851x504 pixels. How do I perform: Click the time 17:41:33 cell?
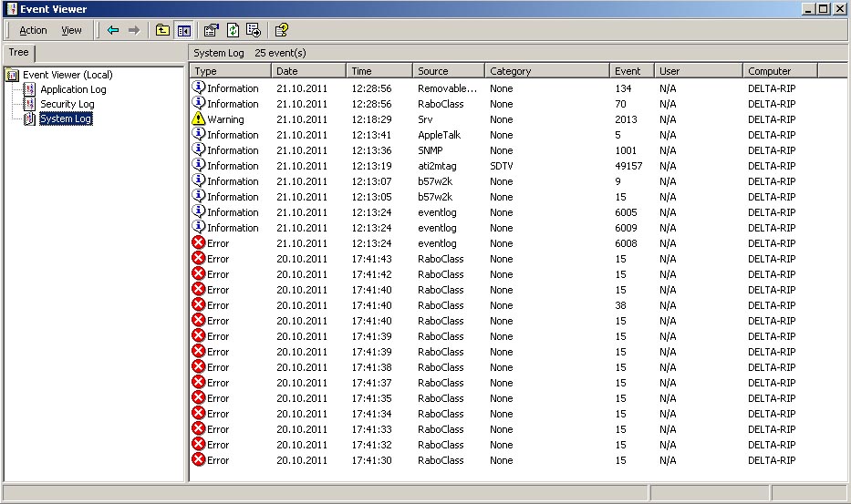[371, 429]
